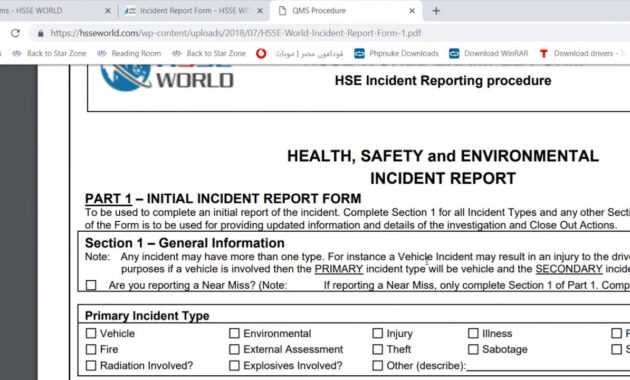Open new tab with plus button
The height and width of the screenshot is (380, 630).
pos(436,11)
